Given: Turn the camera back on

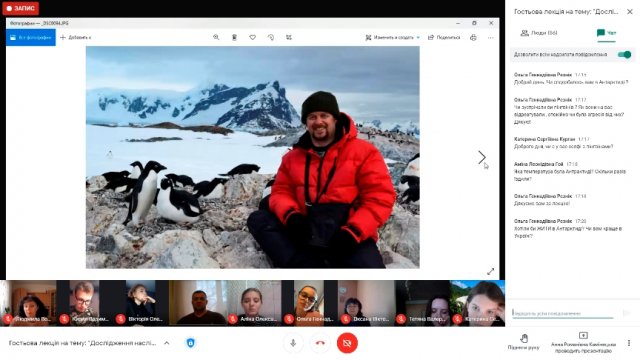Looking at the screenshot, I should coord(347,343).
